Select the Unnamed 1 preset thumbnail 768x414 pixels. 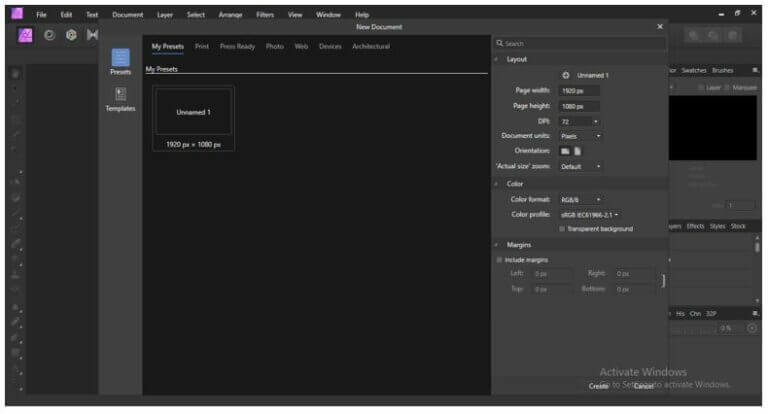[193, 112]
